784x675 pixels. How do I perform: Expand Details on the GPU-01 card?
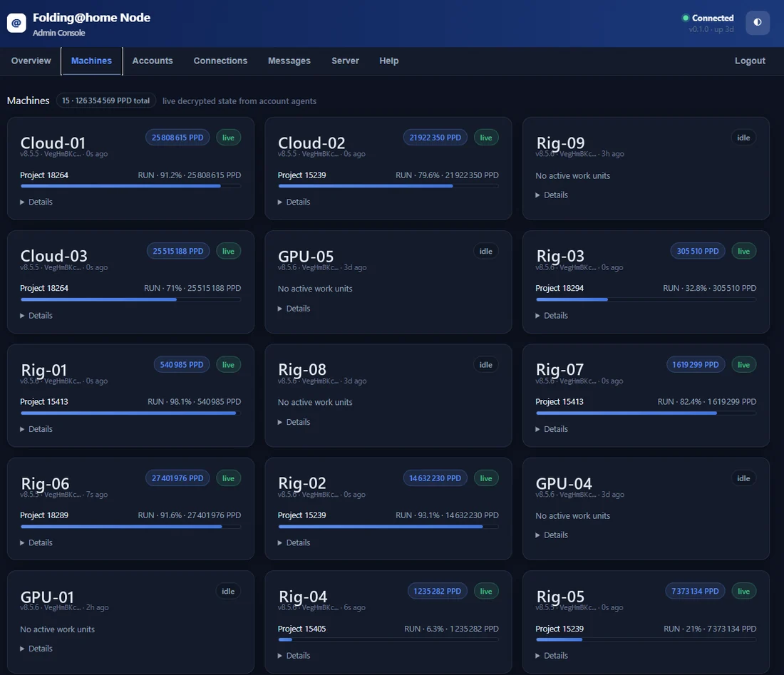coord(36,649)
